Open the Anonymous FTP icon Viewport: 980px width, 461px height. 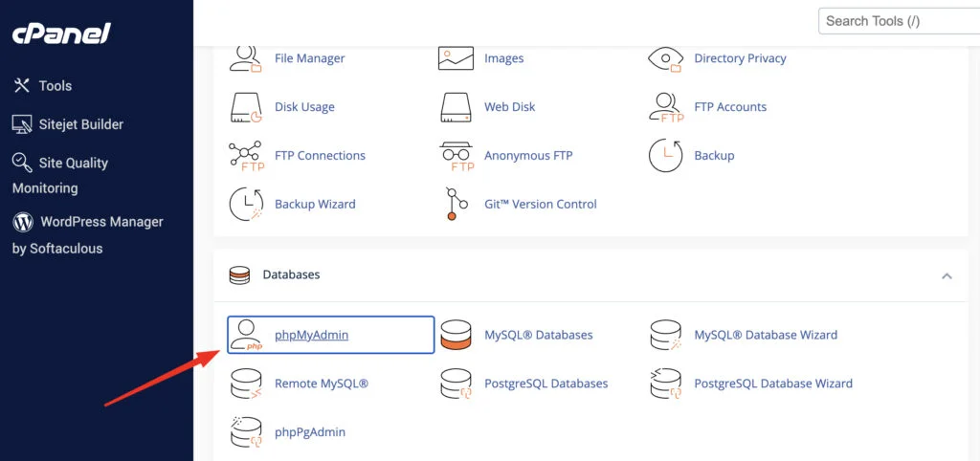point(457,156)
